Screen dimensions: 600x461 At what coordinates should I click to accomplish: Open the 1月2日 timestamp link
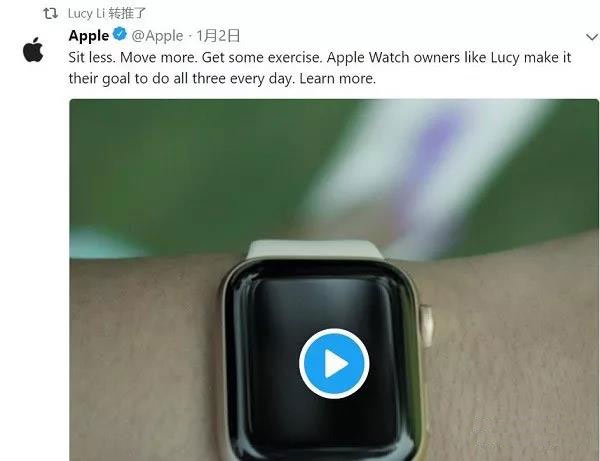218,36
